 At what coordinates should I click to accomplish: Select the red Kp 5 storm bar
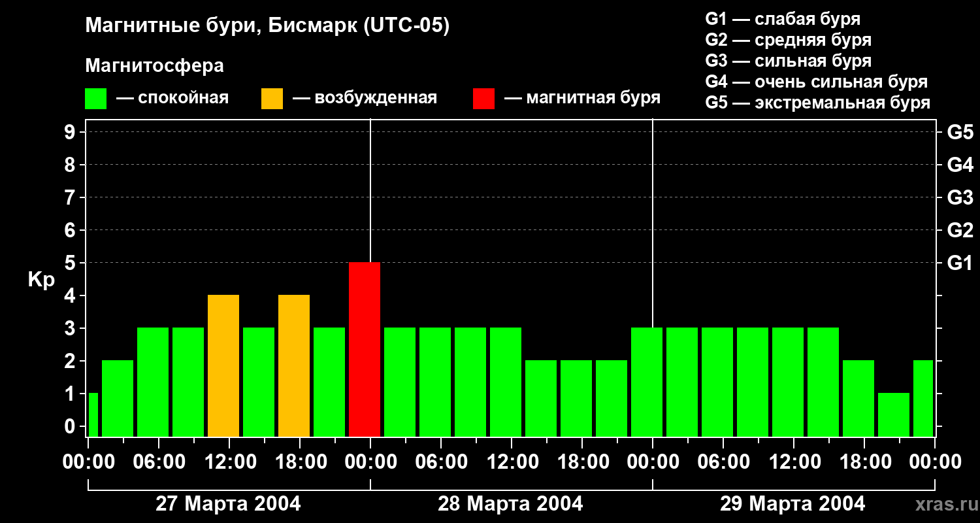[365, 350]
